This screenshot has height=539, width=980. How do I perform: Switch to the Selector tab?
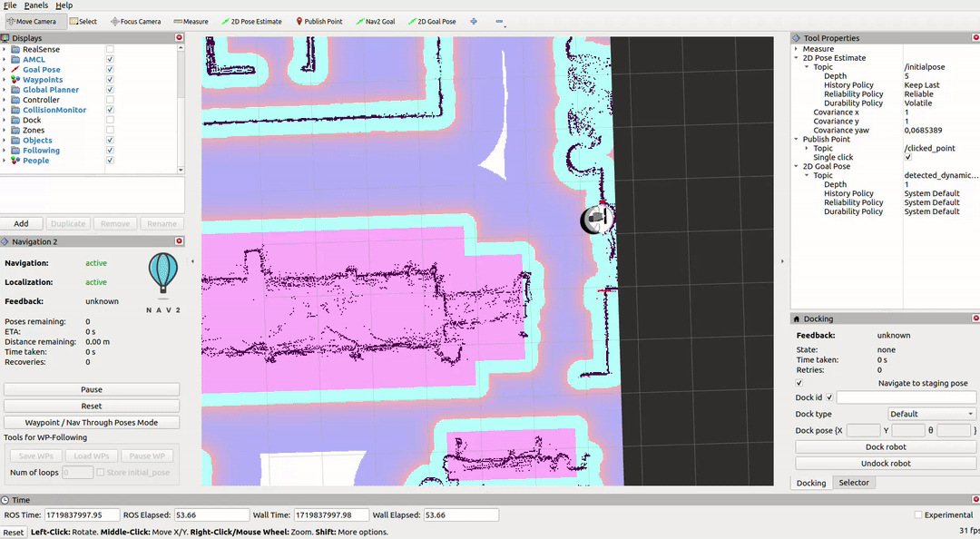pos(854,483)
